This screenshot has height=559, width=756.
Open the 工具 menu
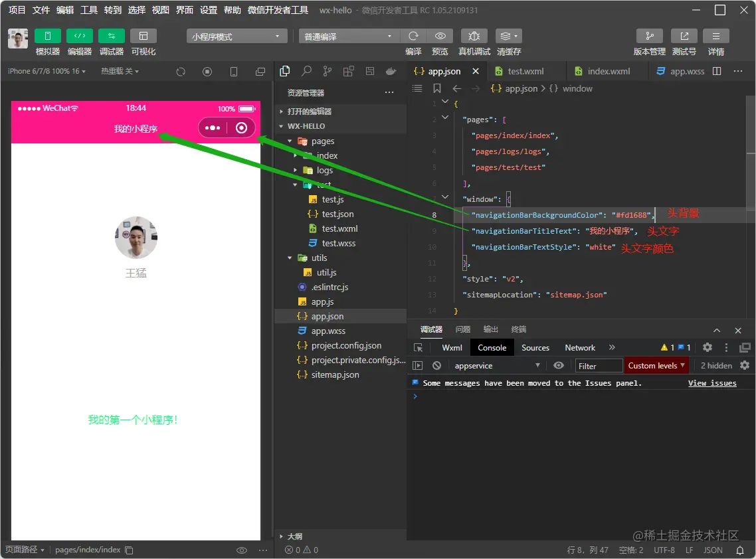pos(89,10)
